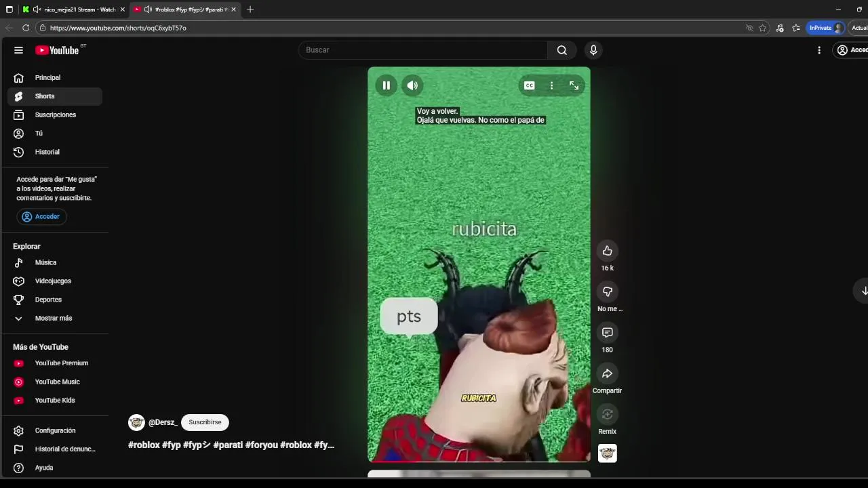Close the nico_mejia21 Stream tab

[x=122, y=9]
